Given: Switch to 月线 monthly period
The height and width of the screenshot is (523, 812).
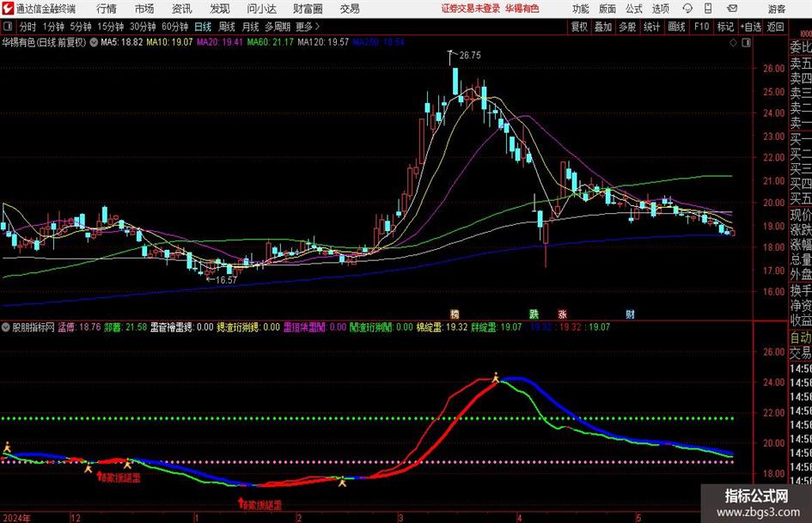Looking at the screenshot, I should [x=251, y=27].
